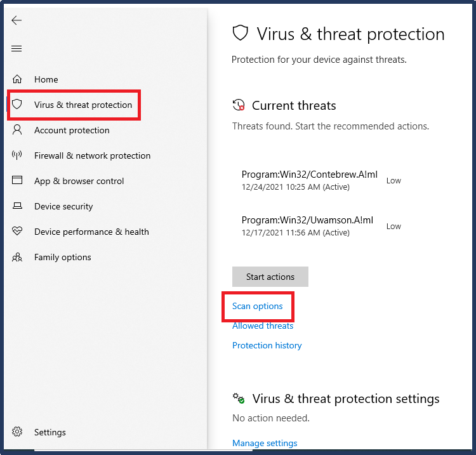Open the Allowed threats link
Screen dimensions: 476x455
click(x=263, y=326)
